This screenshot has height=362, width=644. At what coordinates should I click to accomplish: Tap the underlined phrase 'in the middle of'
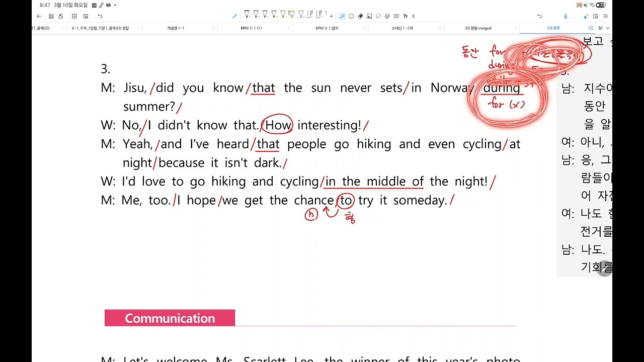(x=375, y=182)
